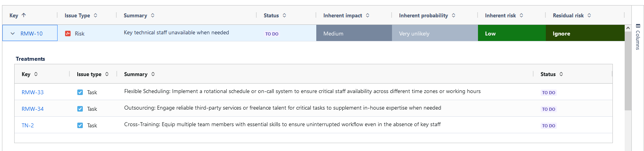
Task: Click sort icon beside Inherent impact header
Action: click(368, 15)
